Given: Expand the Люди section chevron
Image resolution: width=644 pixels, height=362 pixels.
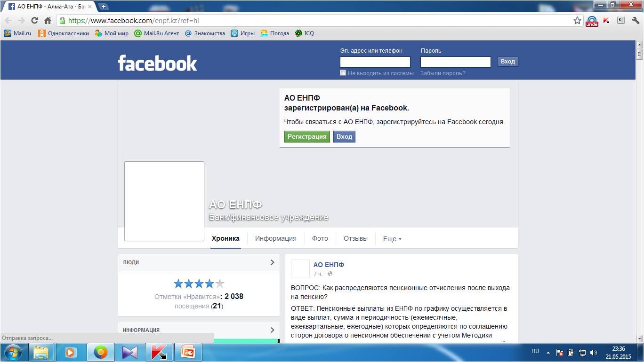Looking at the screenshot, I should 272,262.
